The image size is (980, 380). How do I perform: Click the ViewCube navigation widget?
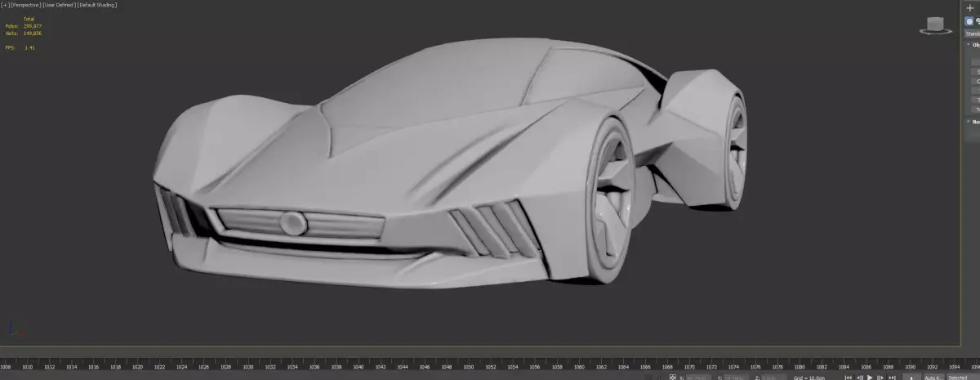click(x=936, y=25)
